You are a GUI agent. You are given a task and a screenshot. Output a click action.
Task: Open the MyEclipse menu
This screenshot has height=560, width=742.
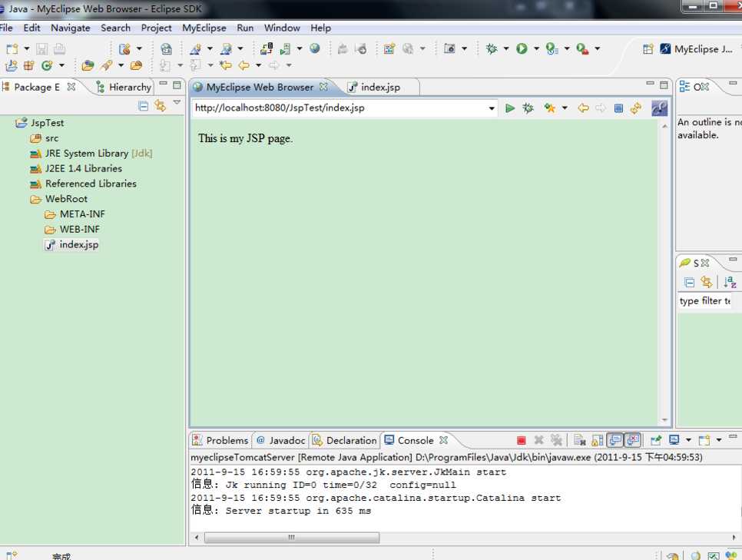click(204, 28)
